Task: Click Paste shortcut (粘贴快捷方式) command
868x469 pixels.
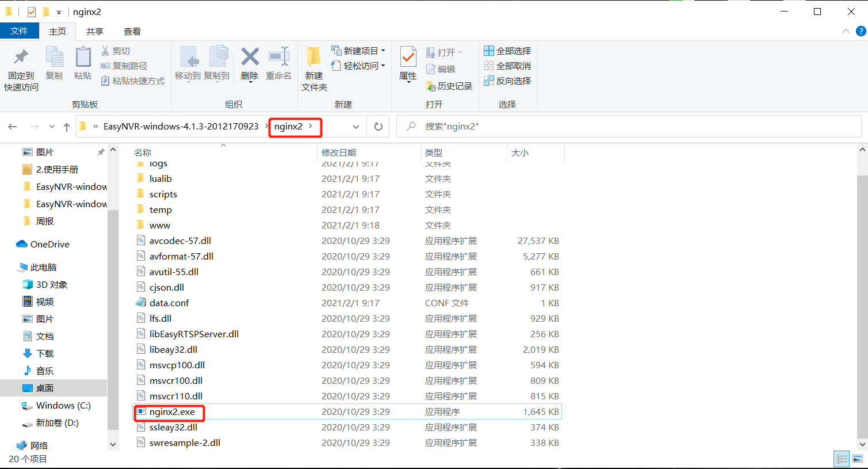Action: coord(133,81)
